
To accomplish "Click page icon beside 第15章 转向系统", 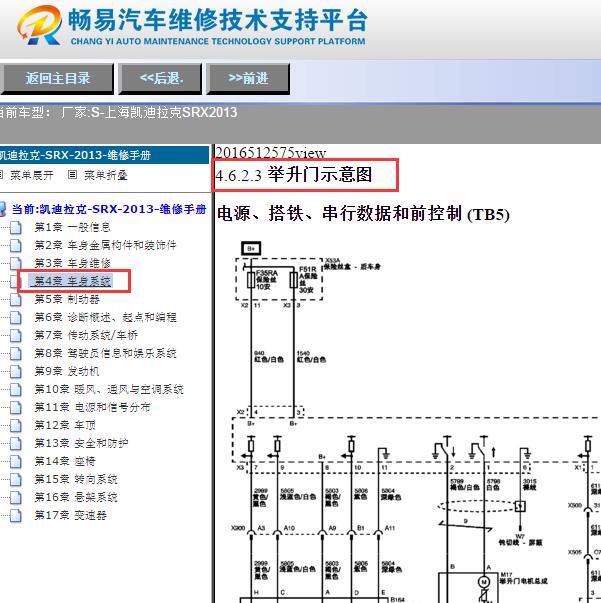I will [x=15, y=479].
